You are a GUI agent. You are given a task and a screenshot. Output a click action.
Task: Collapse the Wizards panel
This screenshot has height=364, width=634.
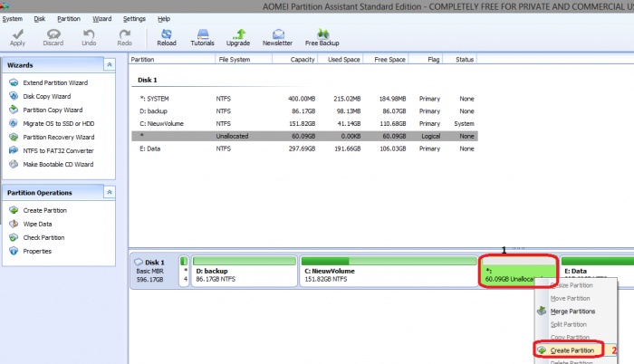pyautogui.click(x=110, y=64)
